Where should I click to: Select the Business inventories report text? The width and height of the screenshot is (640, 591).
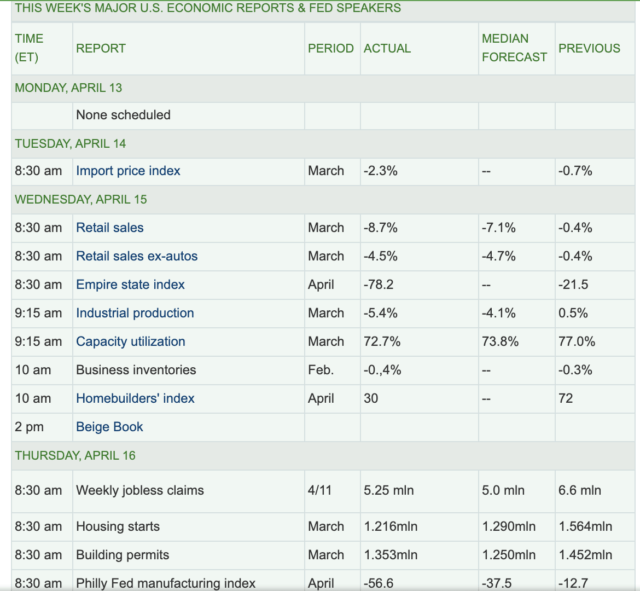[136, 370]
